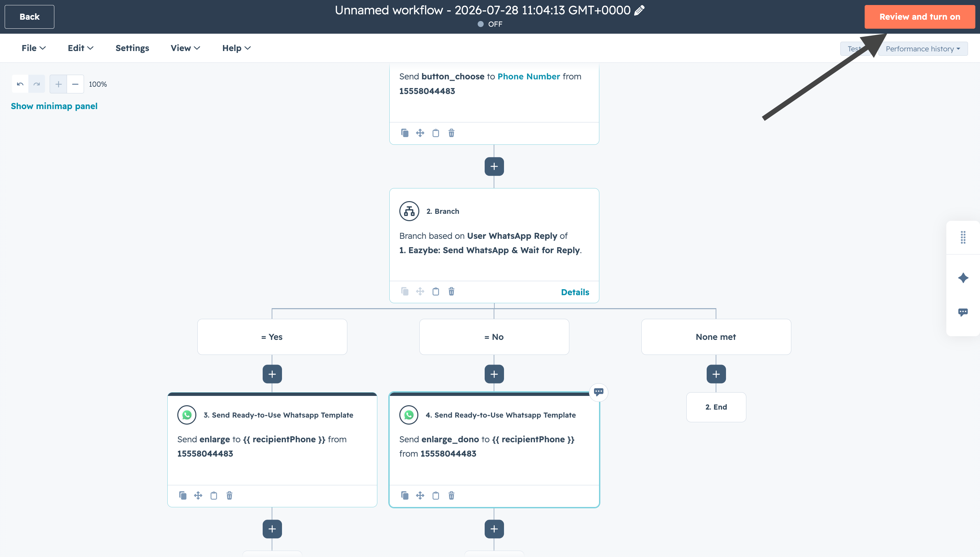Edit workflow name with pencil icon
The width and height of the screenshot is (980, 557).
pyautogui.click(x=639, y=10)
